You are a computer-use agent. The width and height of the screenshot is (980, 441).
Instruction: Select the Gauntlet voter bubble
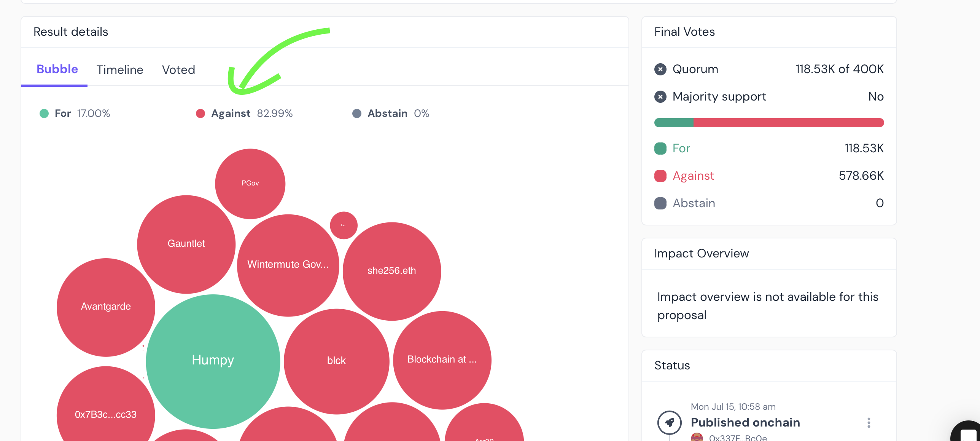[x=186, y=244]
